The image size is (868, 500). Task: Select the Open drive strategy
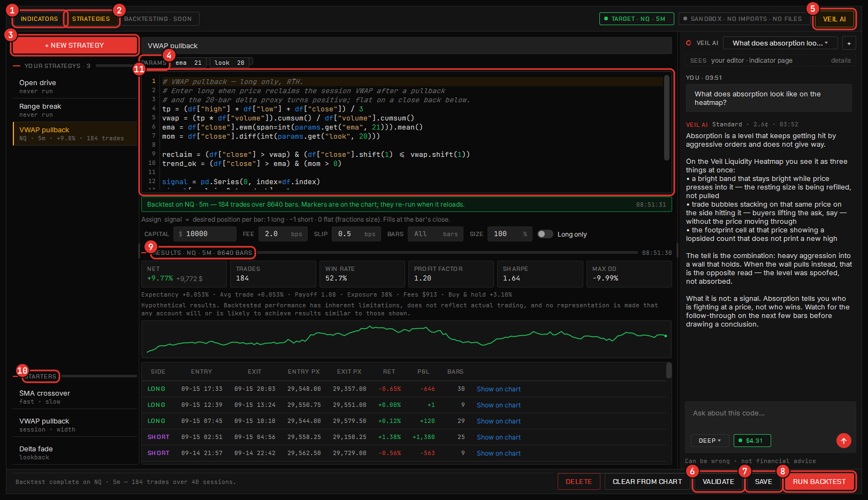point(75,87)
